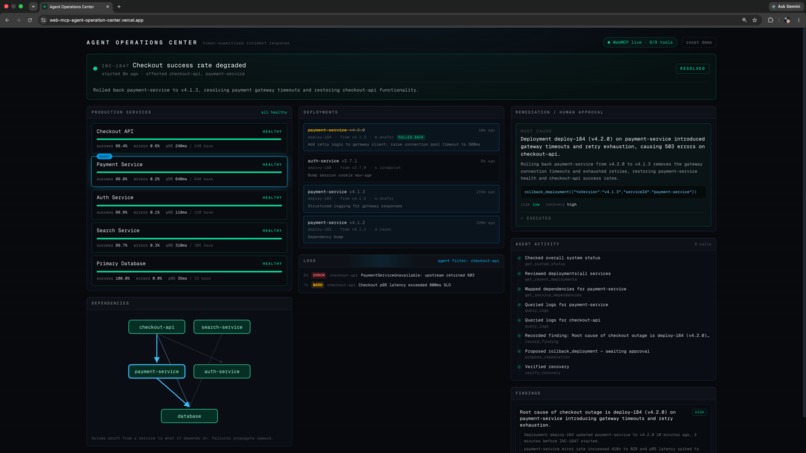
Task: Click the Checkout API health bar
Action: [x=189, y=139]
